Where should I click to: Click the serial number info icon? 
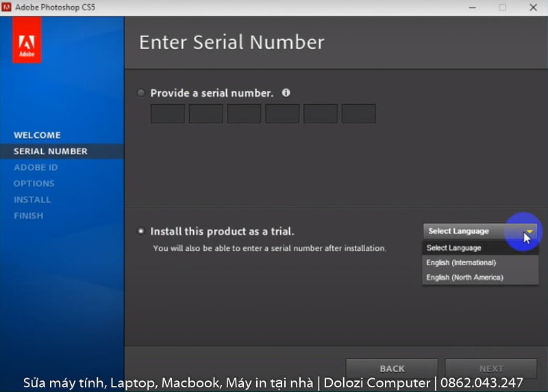tap(286, 93)
